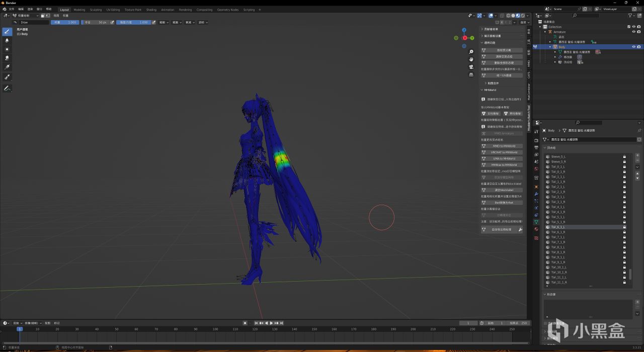Select the Gradient weight tool
This screenshot has width=644, height=352.
(7, 67)
